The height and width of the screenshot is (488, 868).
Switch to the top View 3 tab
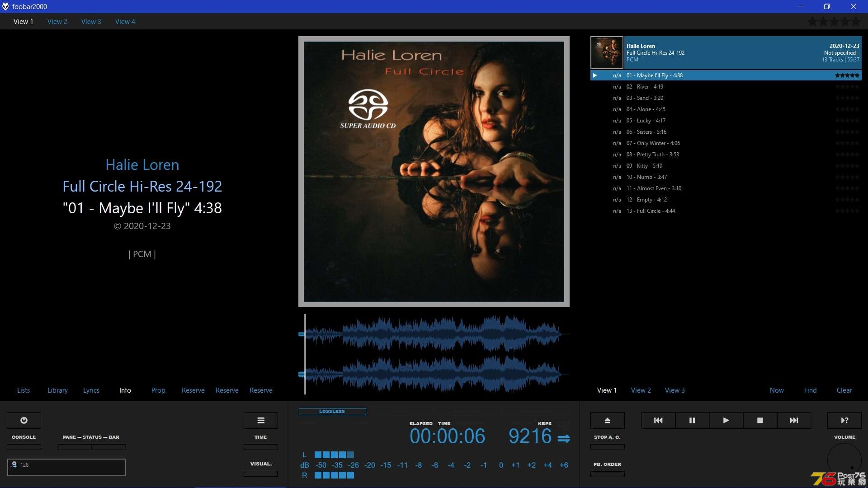click(x=91, y=21)
